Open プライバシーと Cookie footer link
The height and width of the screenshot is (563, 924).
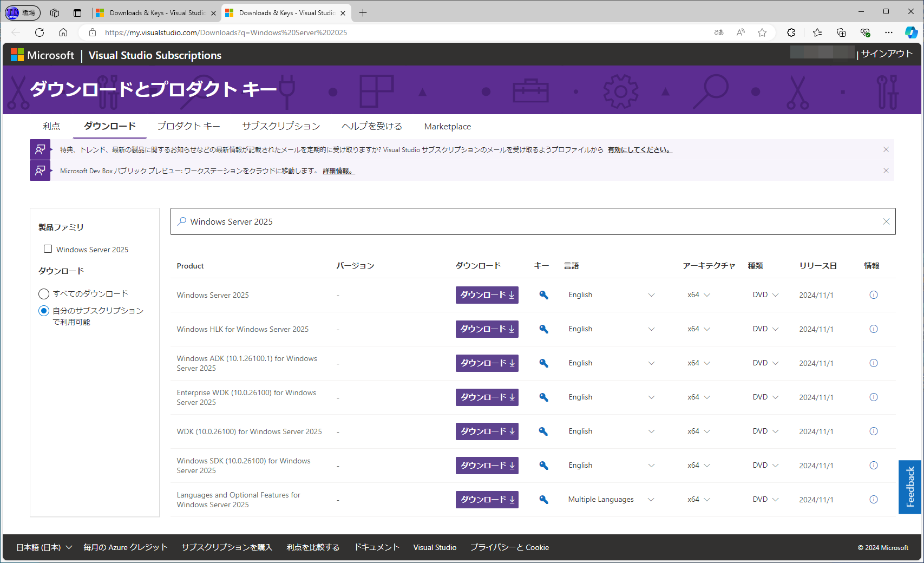tap(509, 547)
